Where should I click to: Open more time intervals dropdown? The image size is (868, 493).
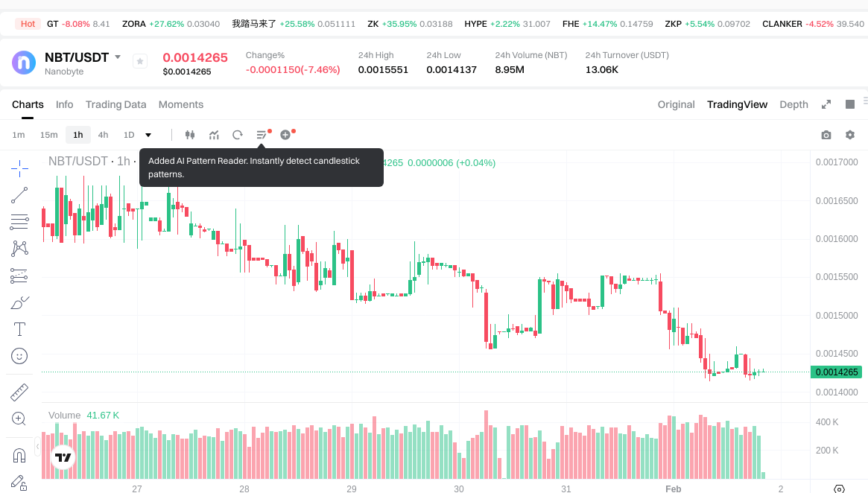(x=148, y=135)
